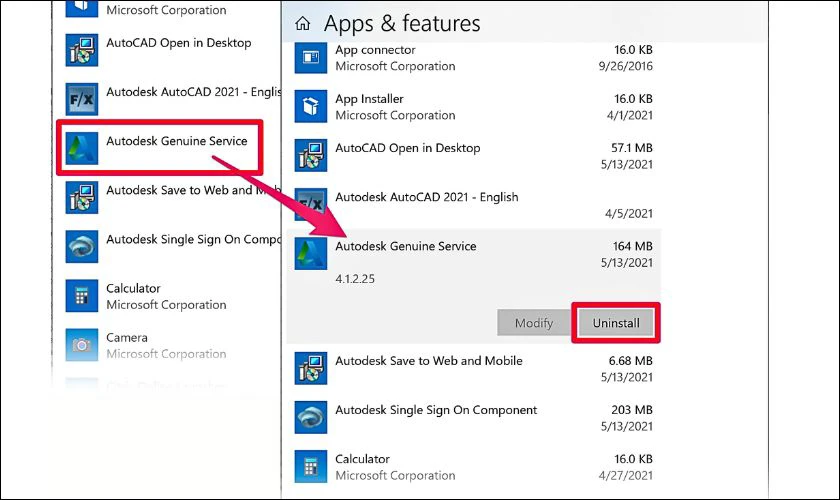Select Autodesk Single Sign On Component name, right list
840x500 pixels.
click(436, 410)
